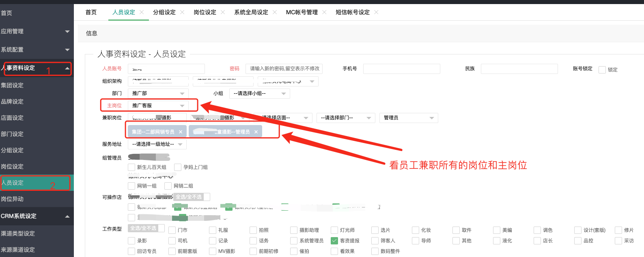
Task: Close the 人员设定 tab
Action: pos(142,12)
